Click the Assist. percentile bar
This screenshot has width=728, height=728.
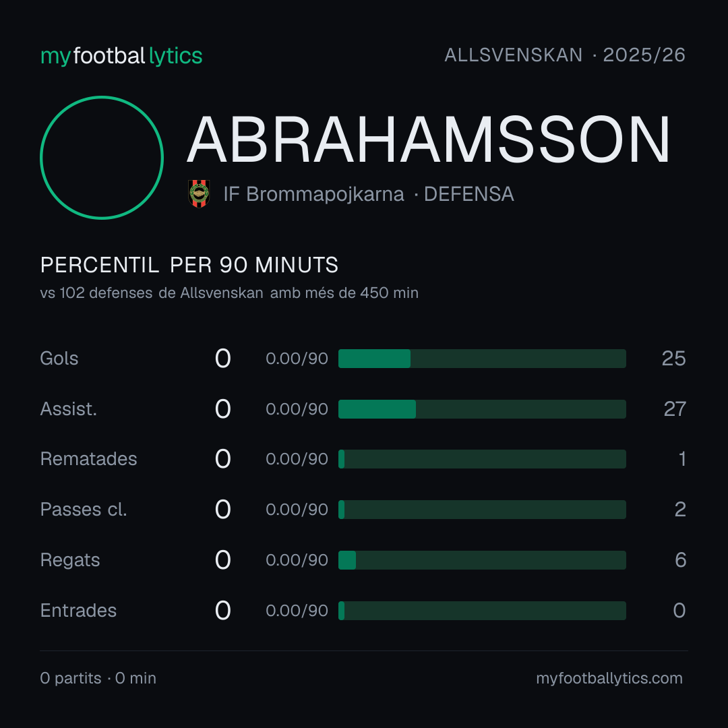click(x=482, y=409)
